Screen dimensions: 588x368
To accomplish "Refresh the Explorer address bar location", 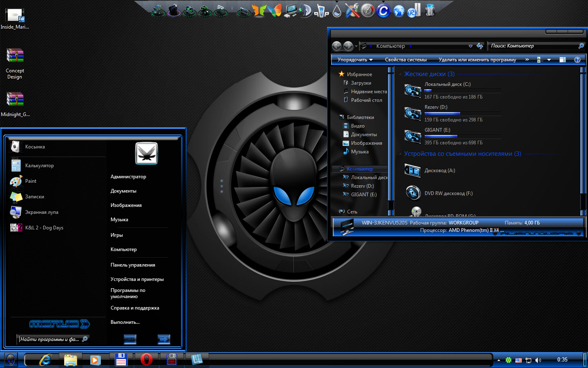I will (480, 46).
